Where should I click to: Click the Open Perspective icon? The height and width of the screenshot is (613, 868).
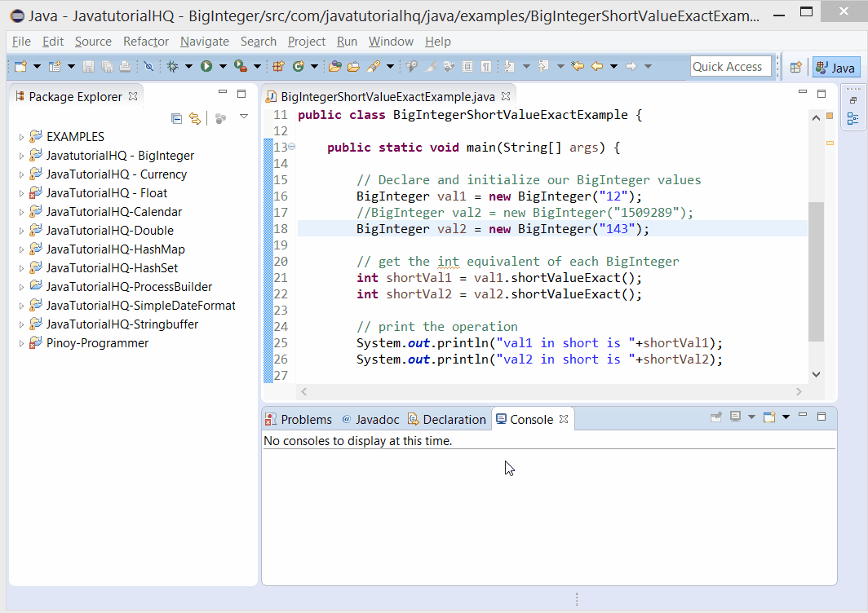pyautogui.click(x=796, y=67)
